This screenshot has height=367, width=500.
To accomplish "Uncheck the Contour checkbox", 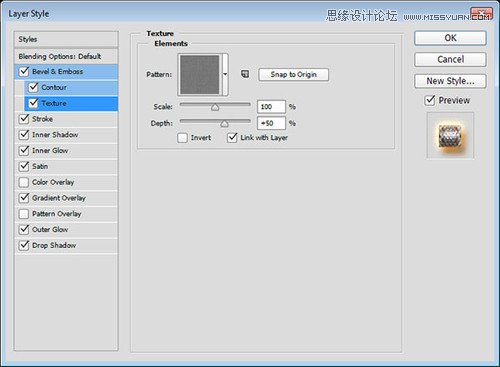I will click(33, 87).
